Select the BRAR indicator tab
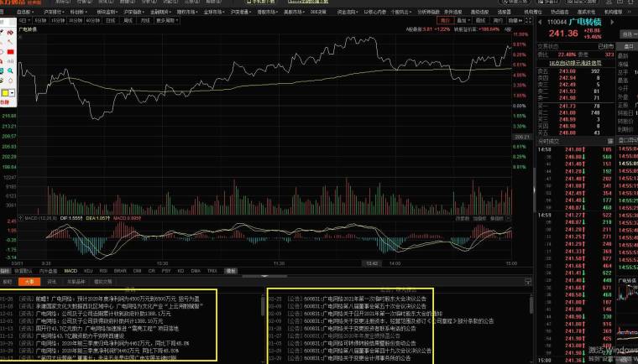Image resolution: width=638 pixels, height=364 pixels. pos(120,271)
